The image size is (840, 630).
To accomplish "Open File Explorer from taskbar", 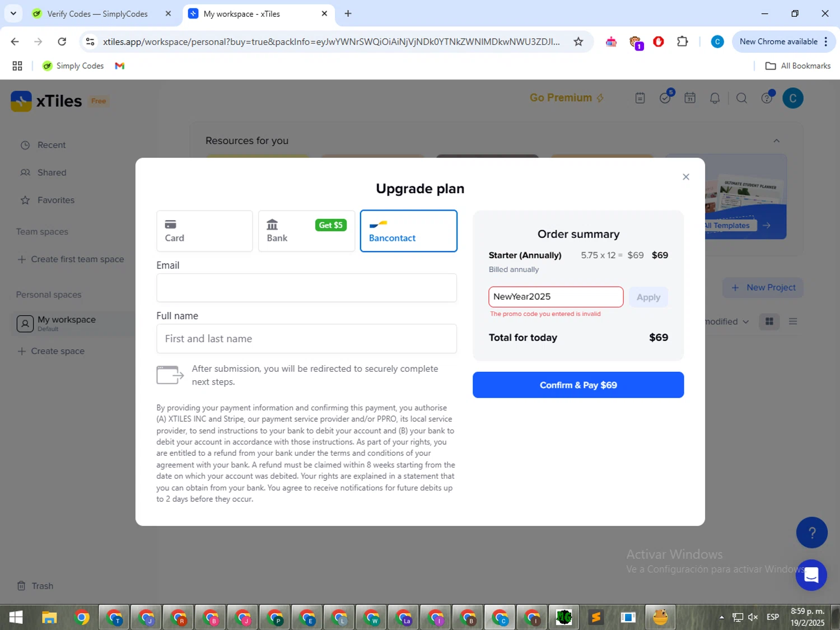I will (x=49, y=618).
